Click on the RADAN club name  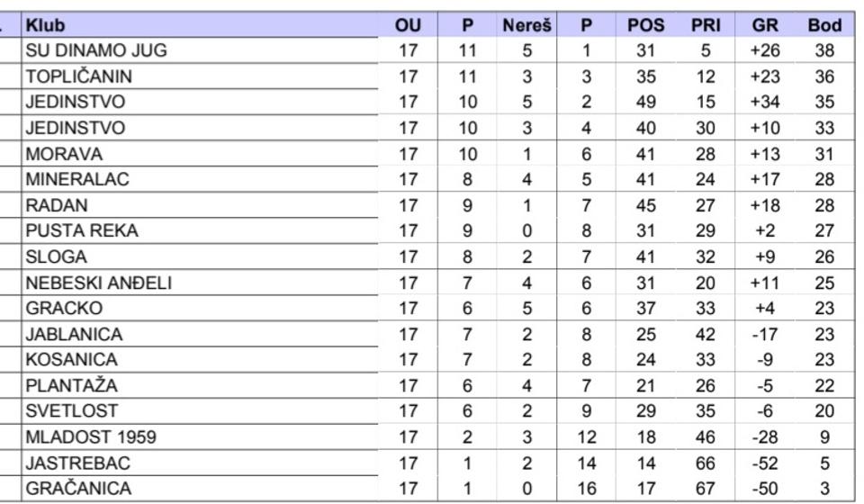click(57, 205)
